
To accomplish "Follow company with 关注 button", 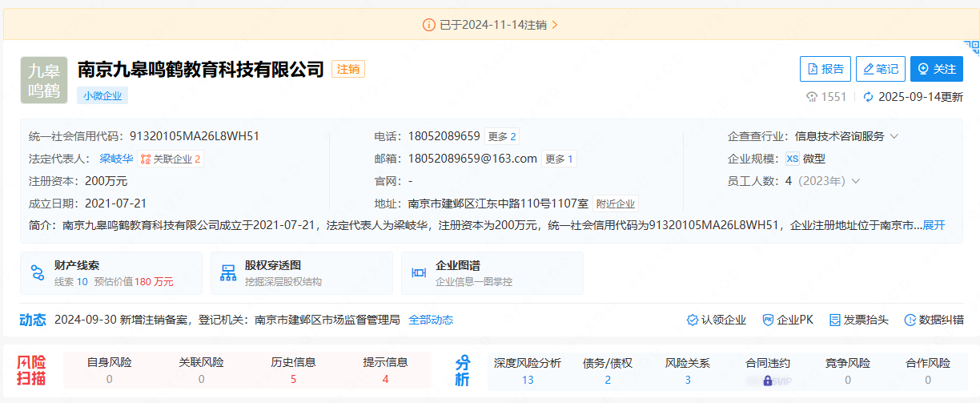I will point(936,69).
